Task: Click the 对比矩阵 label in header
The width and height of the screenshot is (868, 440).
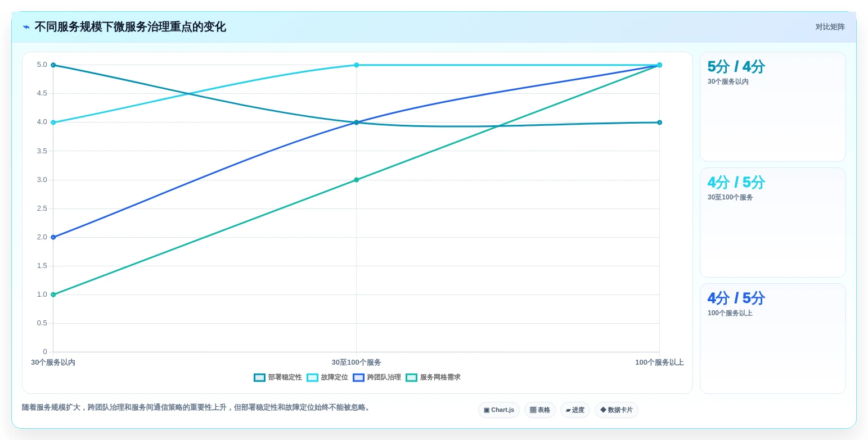Action: tap(830, 27)
